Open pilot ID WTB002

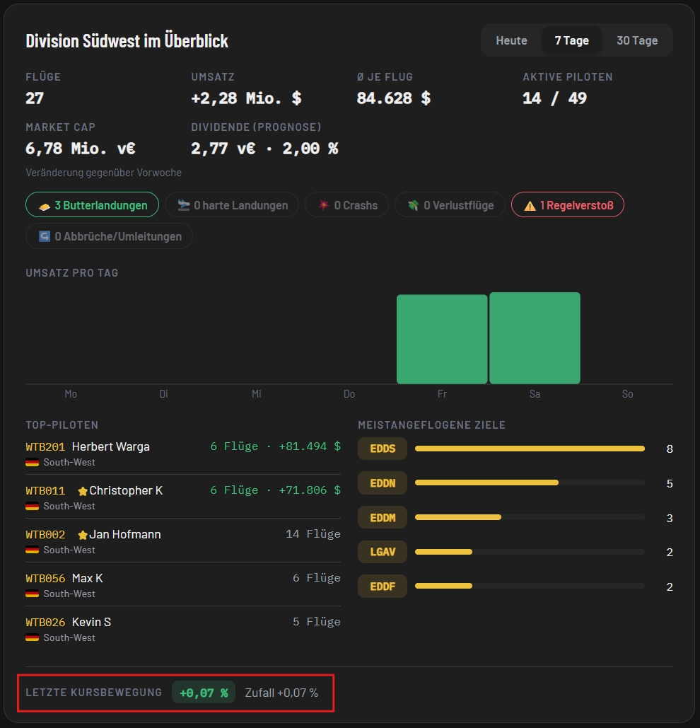click(45, 534)
